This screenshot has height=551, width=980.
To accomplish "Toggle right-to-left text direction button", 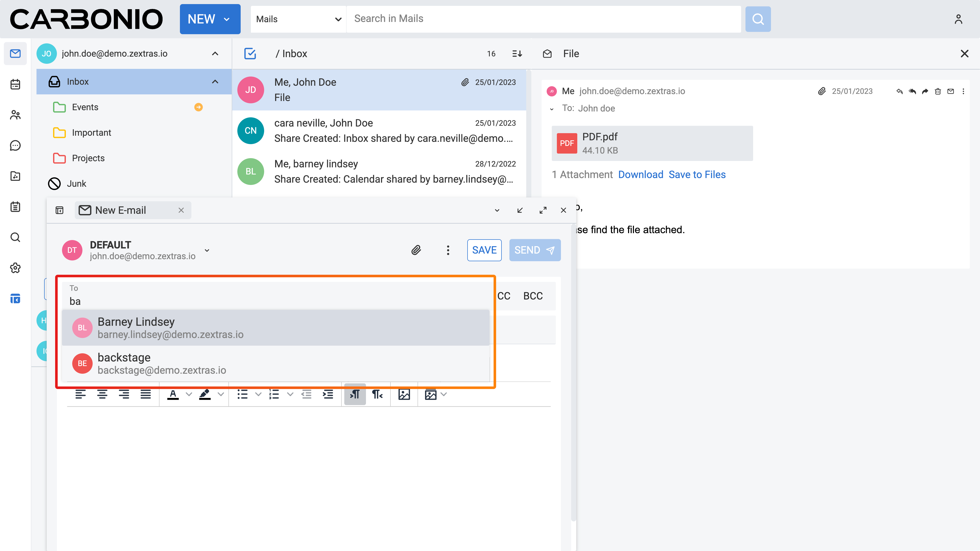I will pyautogui.click(x=377, y=394).
